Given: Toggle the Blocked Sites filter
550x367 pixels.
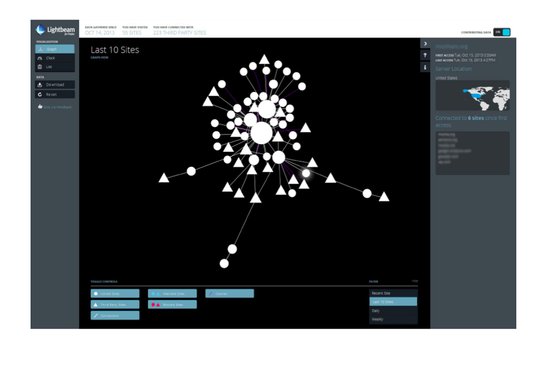Looking at the screenshot, I should [172, 305].
